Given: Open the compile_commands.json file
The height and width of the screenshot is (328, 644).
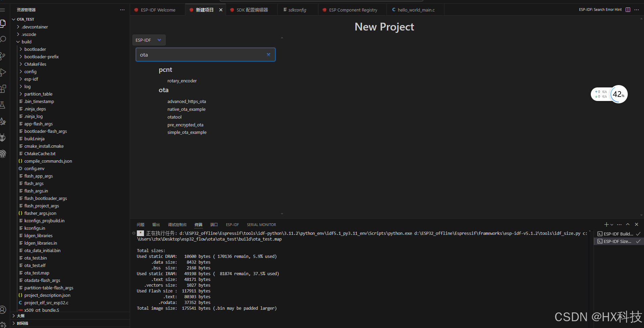Looking at the screenshot, I should click(x=48, y=161).
